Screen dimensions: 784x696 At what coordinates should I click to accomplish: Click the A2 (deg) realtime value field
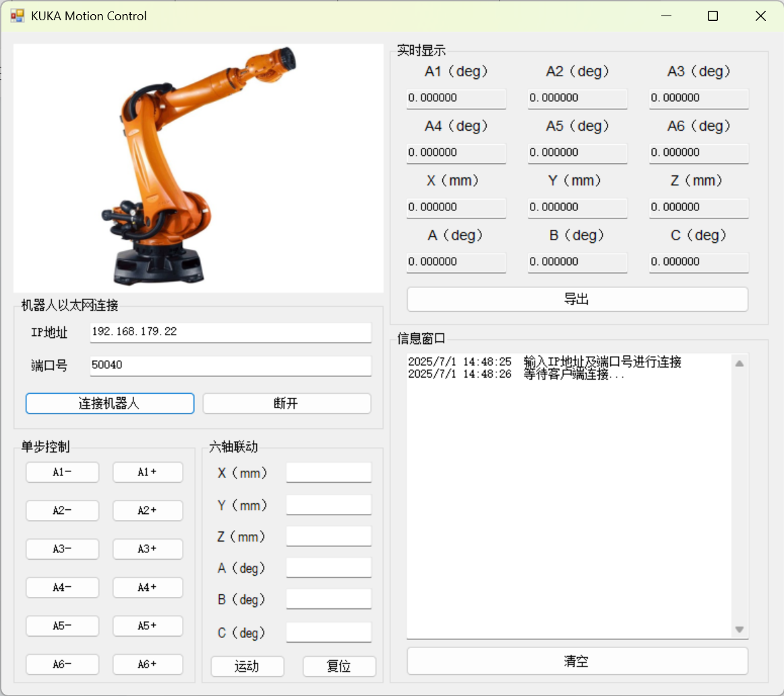pos(578,98)
